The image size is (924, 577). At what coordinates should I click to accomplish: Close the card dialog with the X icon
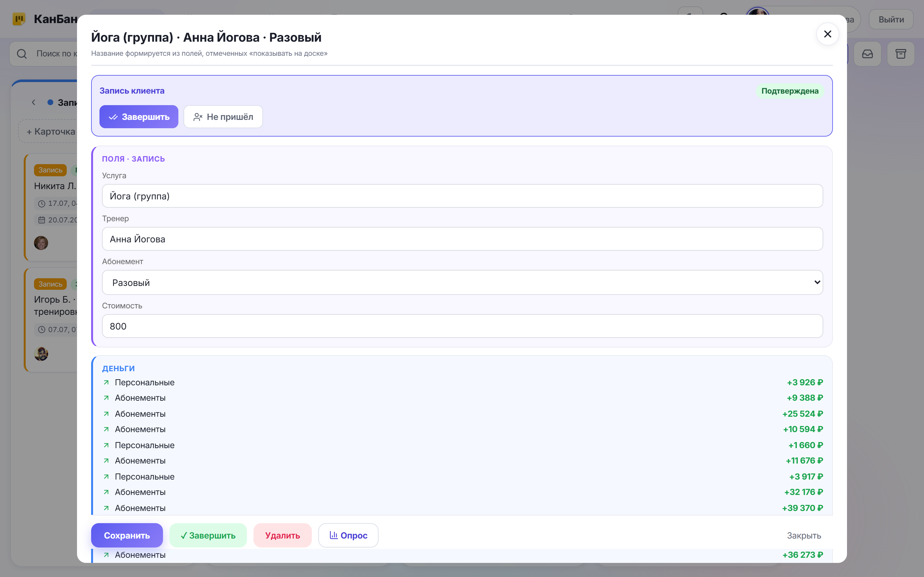tap(827, 34)
